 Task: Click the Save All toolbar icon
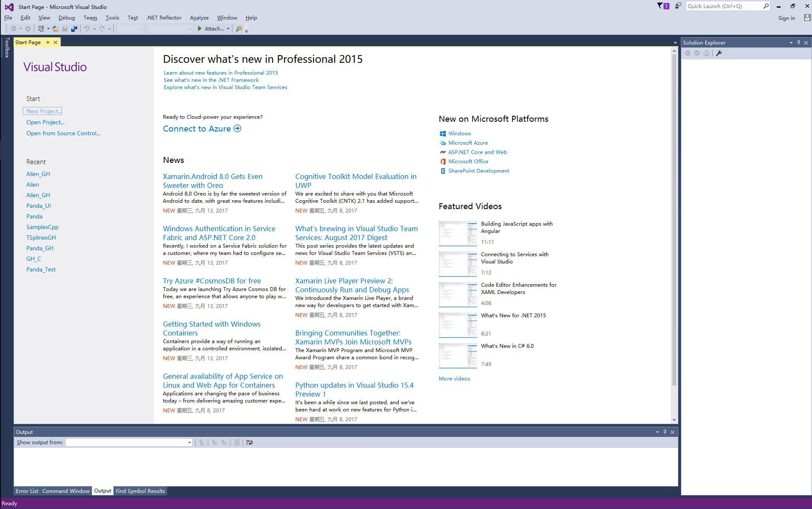coord(74,29)
